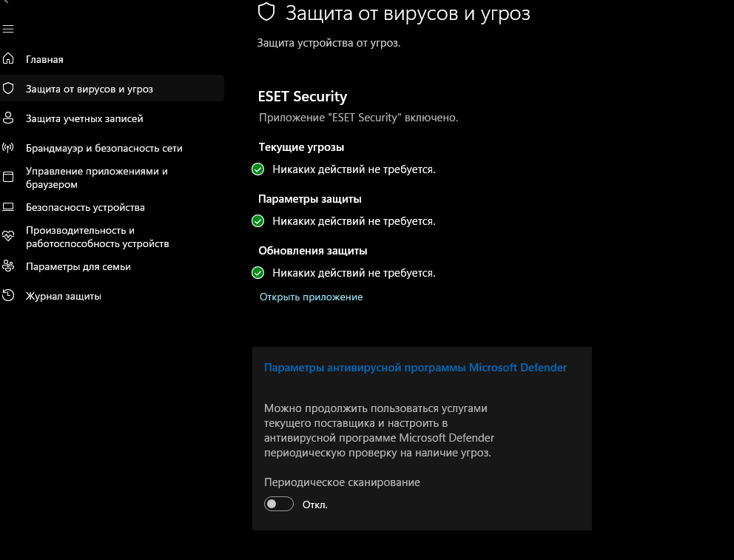Enable the Периодическое сканирование toggle
734x560 pixels.
click(279, 505)
